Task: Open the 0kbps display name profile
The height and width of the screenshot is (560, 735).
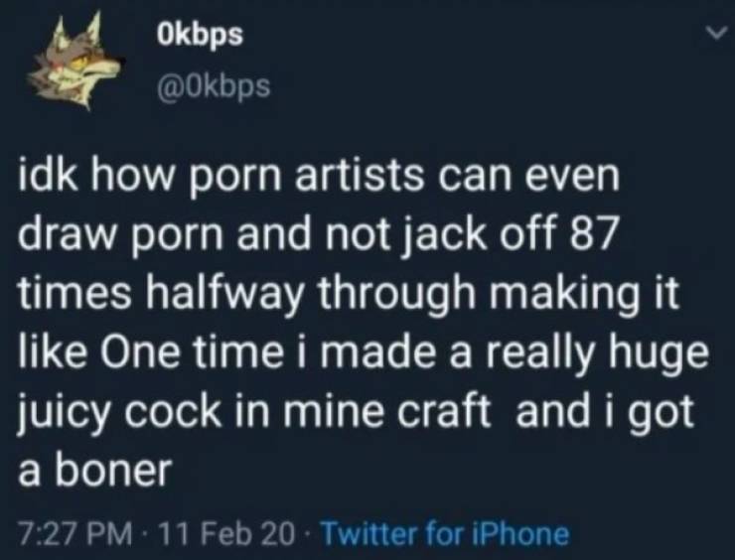Action: [x=200, y=36]
